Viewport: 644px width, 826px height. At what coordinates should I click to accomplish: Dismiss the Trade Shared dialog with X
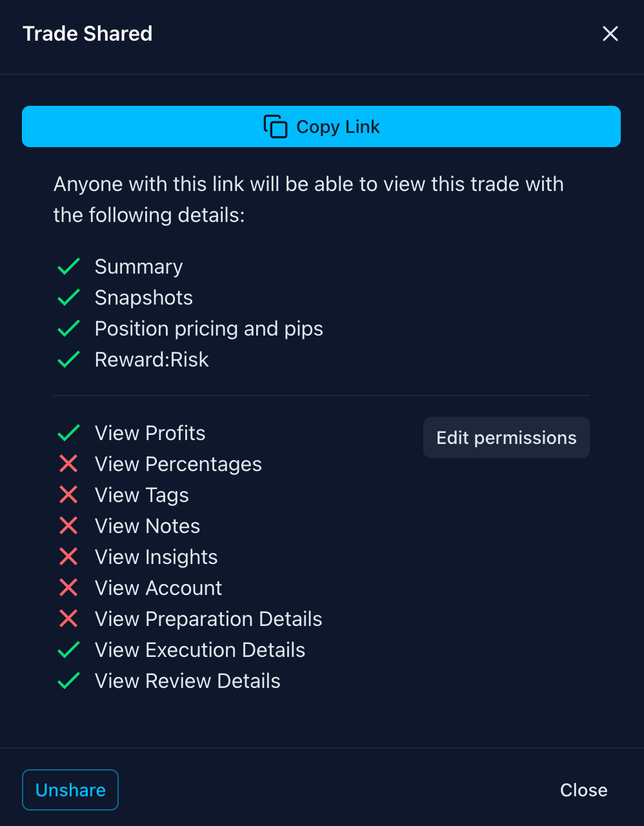[x=610, y=34]
